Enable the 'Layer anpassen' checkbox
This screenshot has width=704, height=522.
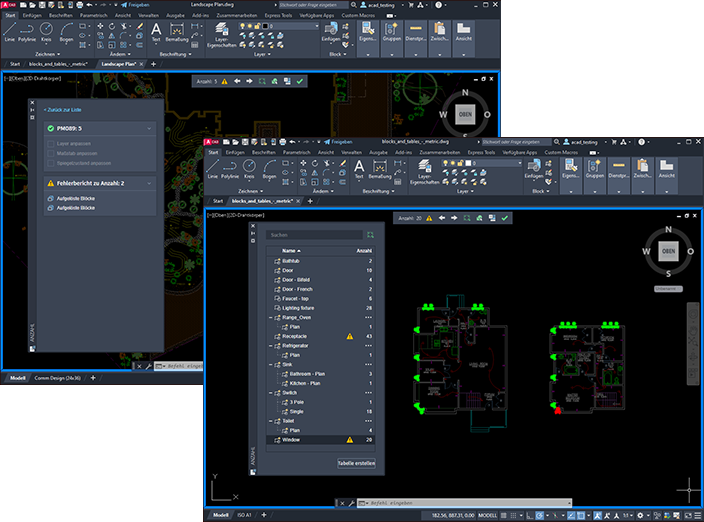(51, 144)
